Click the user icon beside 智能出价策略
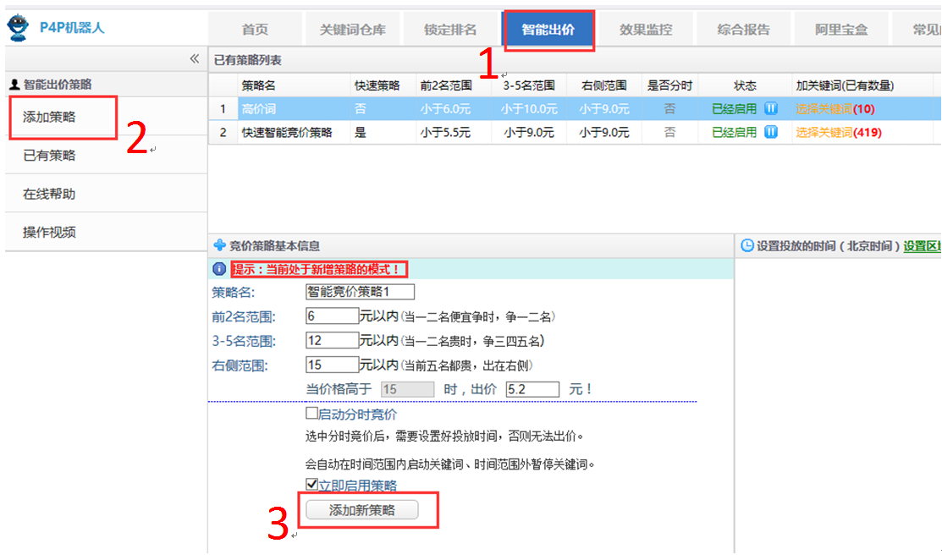Viewport: 942px width, 560px height. (x=14, y=85)
